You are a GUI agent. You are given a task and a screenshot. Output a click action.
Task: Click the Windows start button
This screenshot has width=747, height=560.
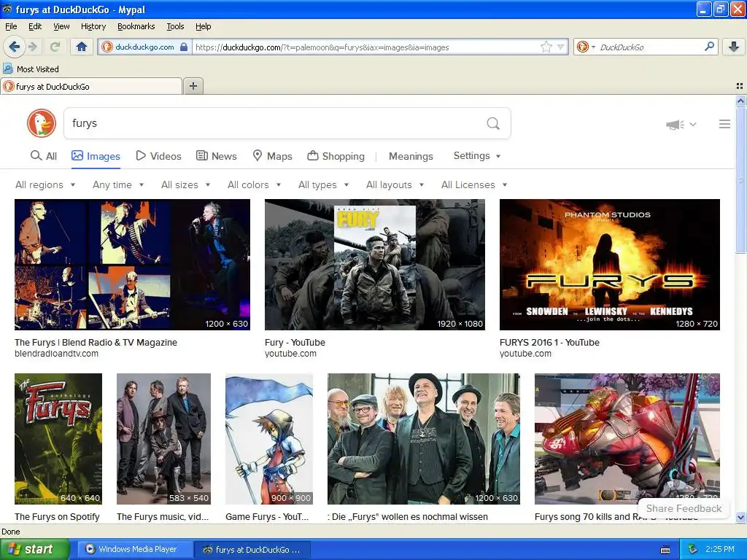click(34, 549)
